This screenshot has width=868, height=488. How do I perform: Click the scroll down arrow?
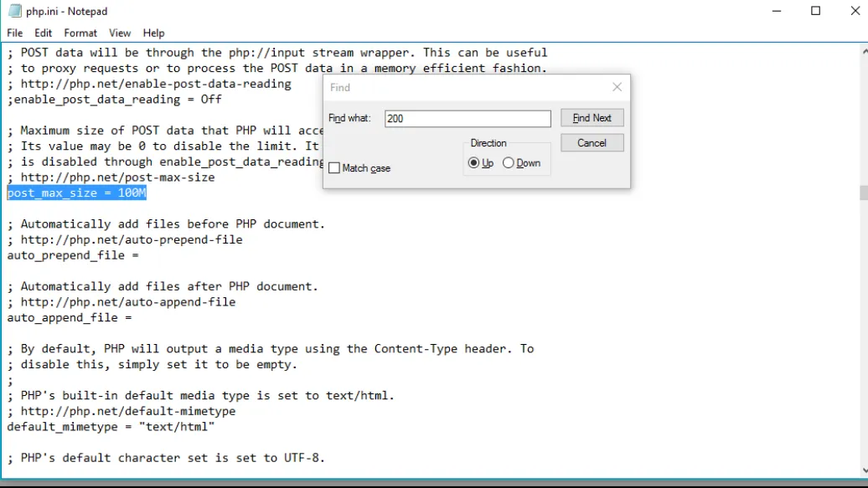click(864, 471)
